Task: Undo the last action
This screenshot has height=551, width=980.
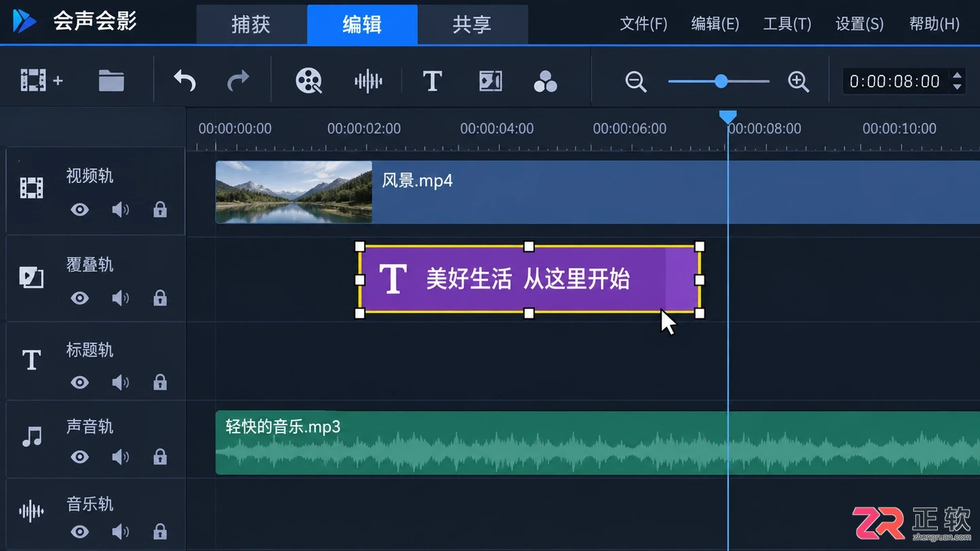Action: click(x=184, y=81)
